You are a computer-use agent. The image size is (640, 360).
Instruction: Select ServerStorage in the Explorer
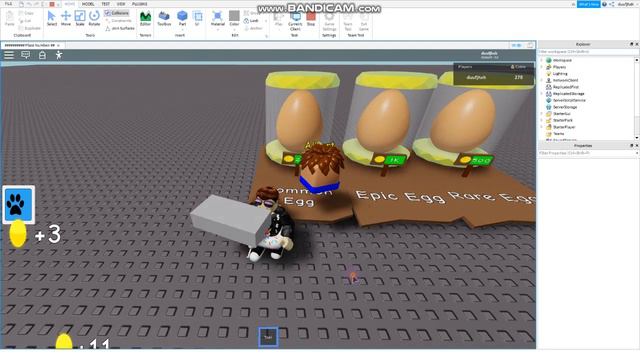coord(562,107)
